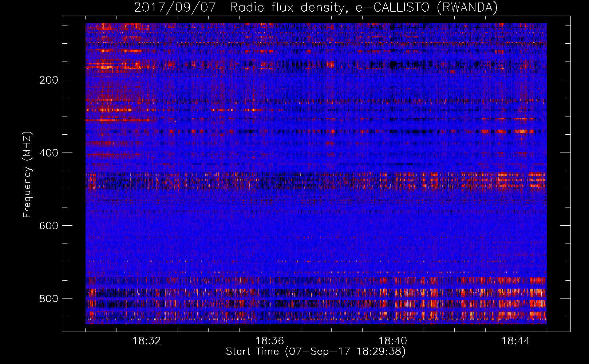
Task: Click the 18:44 time tick label
Action: tap(516, 341)
